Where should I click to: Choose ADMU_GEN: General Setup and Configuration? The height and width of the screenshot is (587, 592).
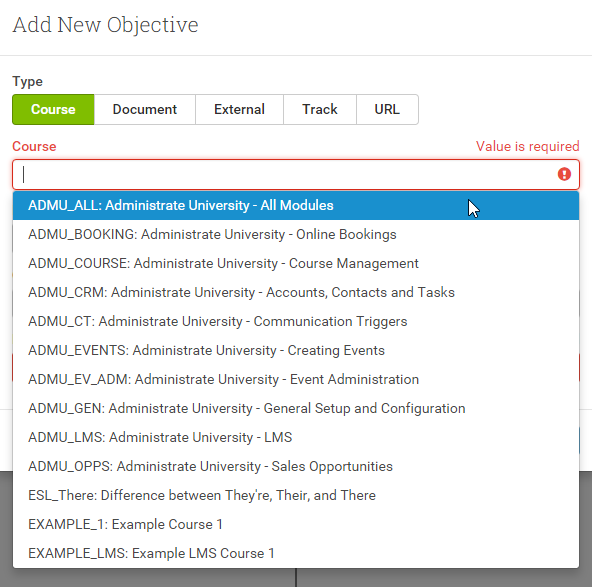click(x=296, y=408)
